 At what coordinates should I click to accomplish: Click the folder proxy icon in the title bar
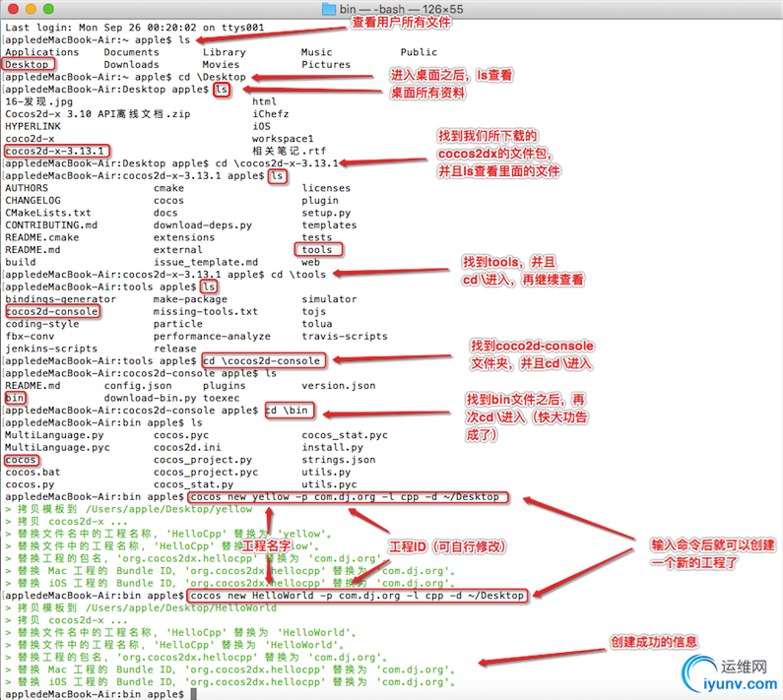coord(329,9)
